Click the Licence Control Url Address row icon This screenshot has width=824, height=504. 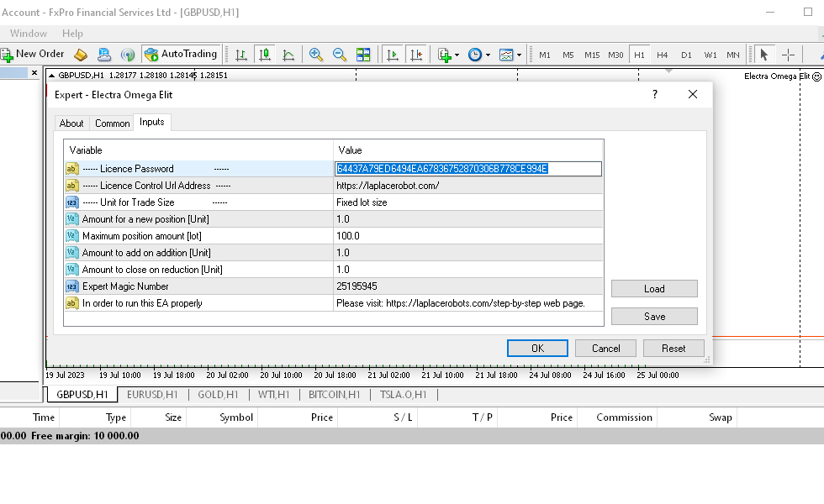pyautogui.click(x=71, y=186)
